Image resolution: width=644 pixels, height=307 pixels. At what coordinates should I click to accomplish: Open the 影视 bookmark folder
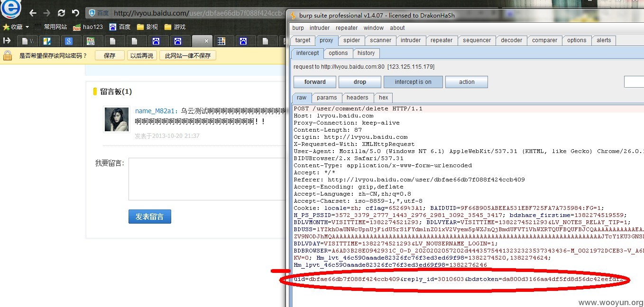[x=147, y=27]
